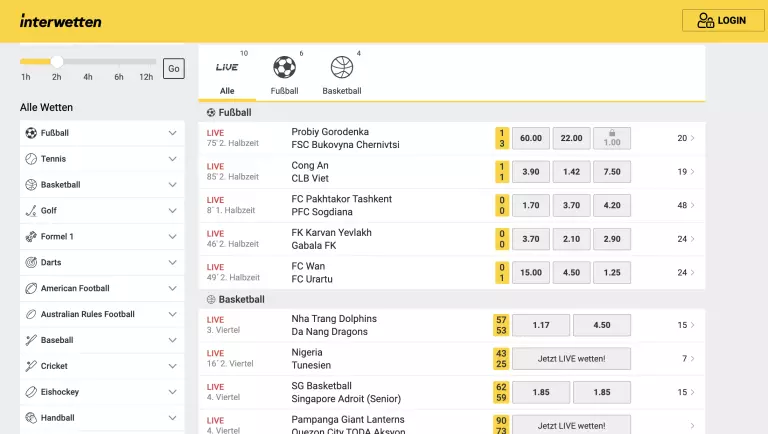Click the time filter slider handle
This screenshot has width=768, height=434.
(x=57, y=61)
